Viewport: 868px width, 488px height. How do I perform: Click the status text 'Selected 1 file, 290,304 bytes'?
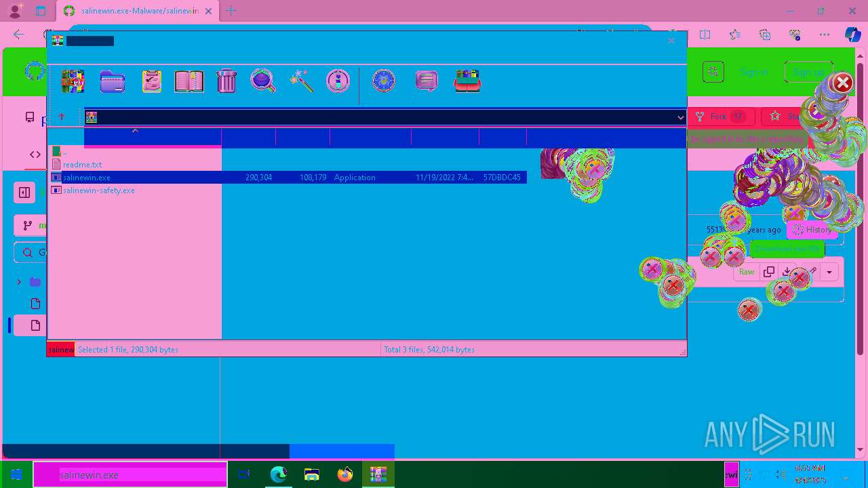128,350
